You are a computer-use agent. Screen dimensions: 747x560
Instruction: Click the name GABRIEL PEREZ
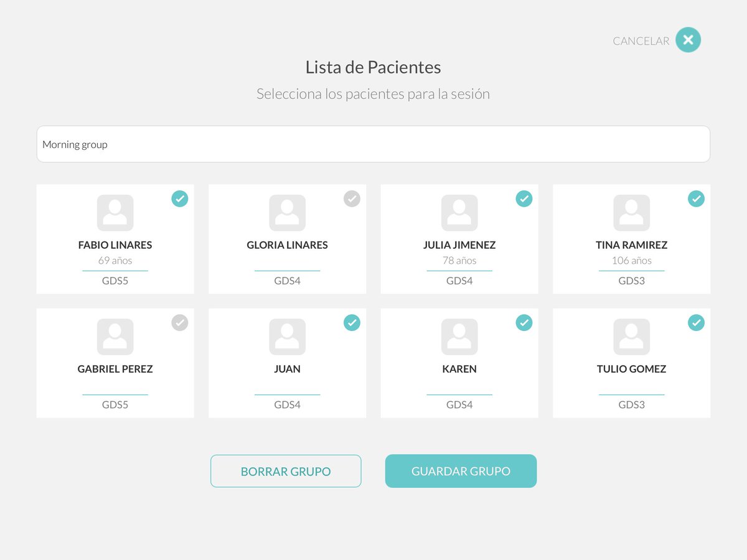115,369
